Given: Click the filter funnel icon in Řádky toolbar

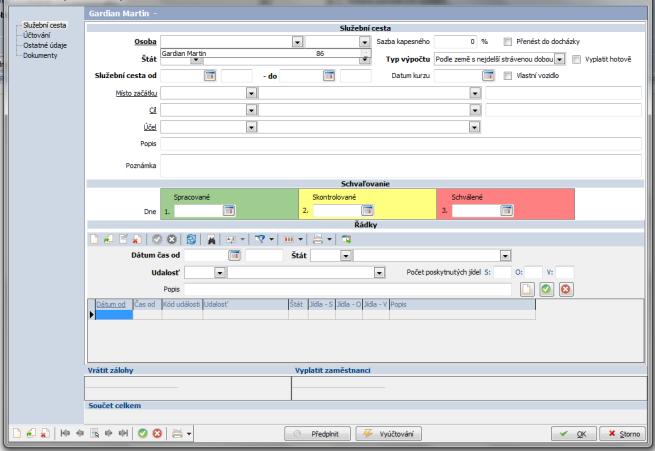Looking at the screenshot, I should (260, 239).
